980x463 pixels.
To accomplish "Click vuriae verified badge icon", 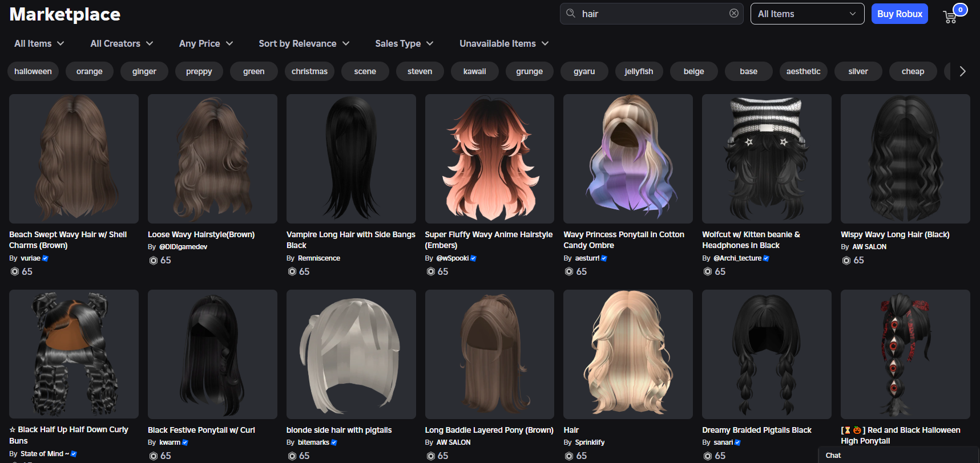I will (45, 258).
